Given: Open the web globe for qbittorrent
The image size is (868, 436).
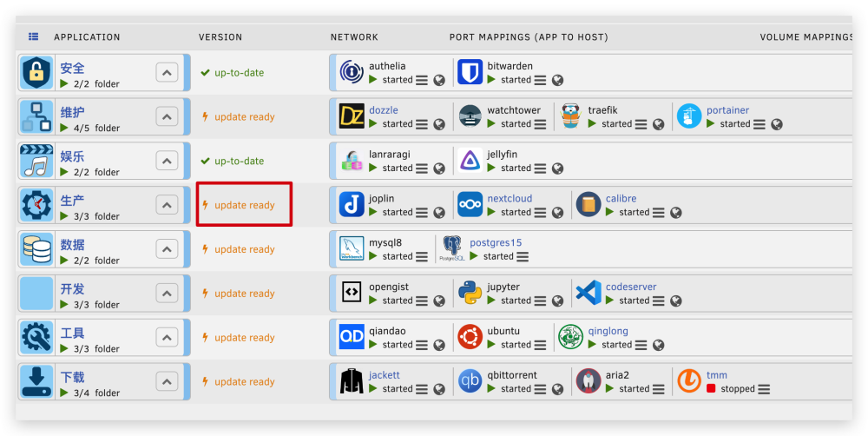Looking at the screenshot, I should coord(557,389).
